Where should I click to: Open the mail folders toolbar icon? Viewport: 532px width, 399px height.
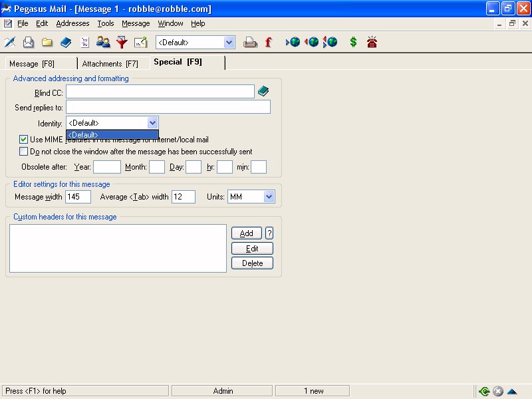tap(47, 43)
